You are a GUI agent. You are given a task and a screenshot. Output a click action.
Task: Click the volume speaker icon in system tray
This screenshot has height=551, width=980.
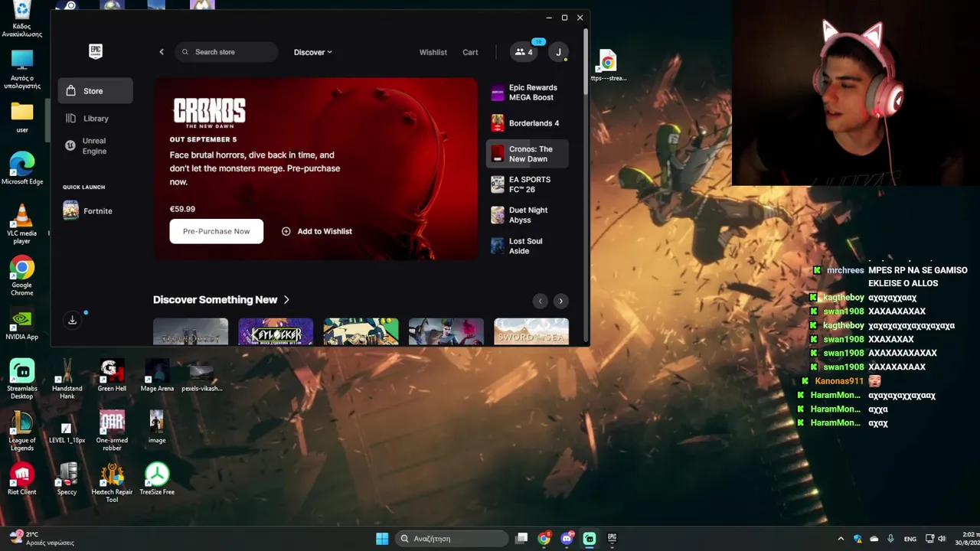[x=942, y=539]
